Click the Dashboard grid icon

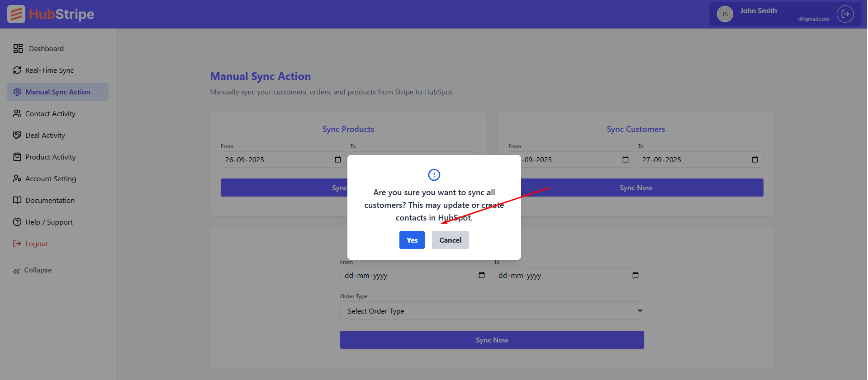pos(18,48)
